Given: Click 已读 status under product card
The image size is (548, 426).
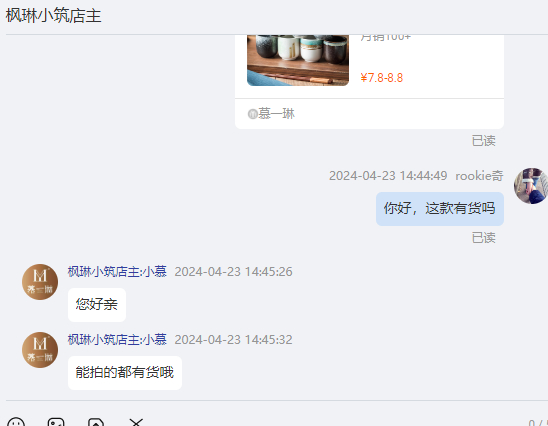Looking at the screenshot, I should tap(484, 141).
